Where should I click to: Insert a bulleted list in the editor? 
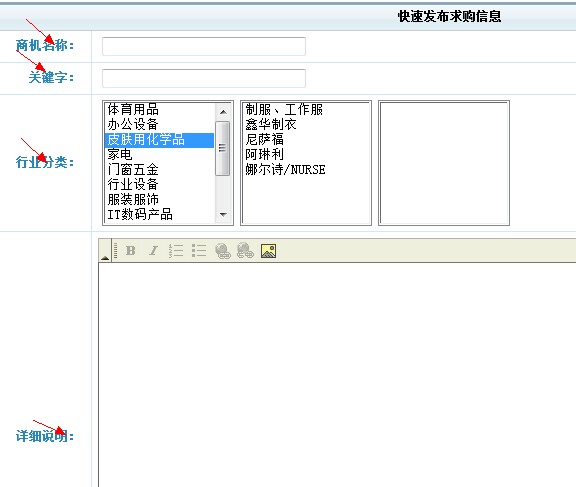click(199, 251)
